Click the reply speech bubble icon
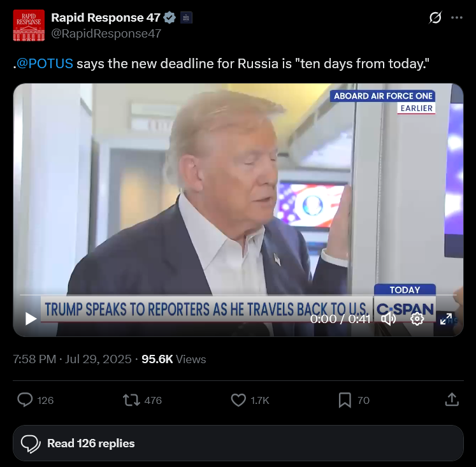Image resolution: width=476 pixels, height=467 pixels. pos(25,400)
